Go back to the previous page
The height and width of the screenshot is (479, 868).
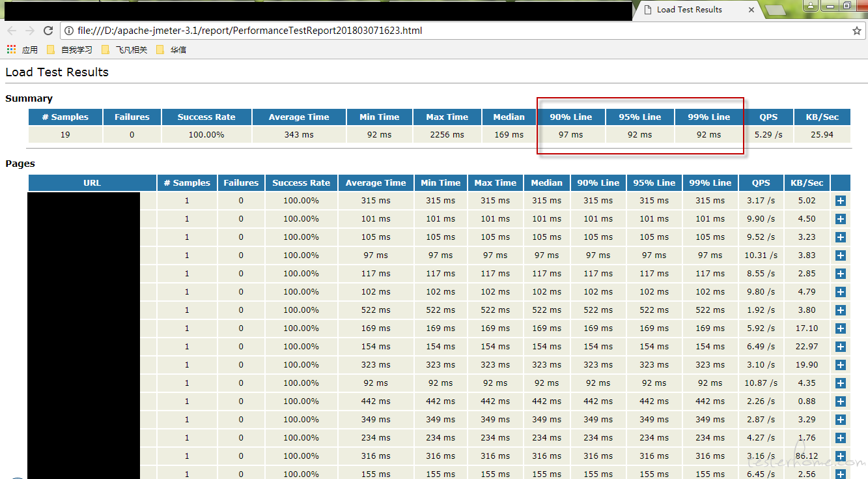click(x=12, y=31)
